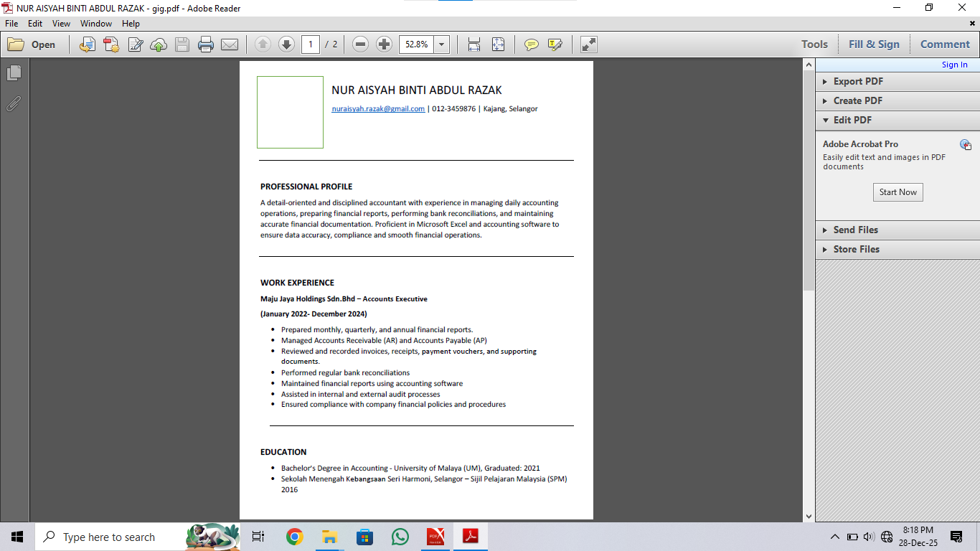Email the PDF using the envelope icon

tap(229, 44)
